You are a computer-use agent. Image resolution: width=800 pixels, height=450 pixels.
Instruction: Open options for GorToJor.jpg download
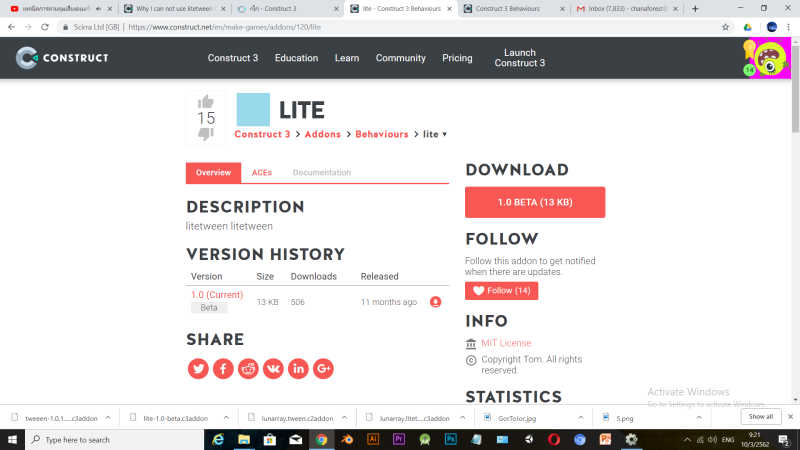581,417
